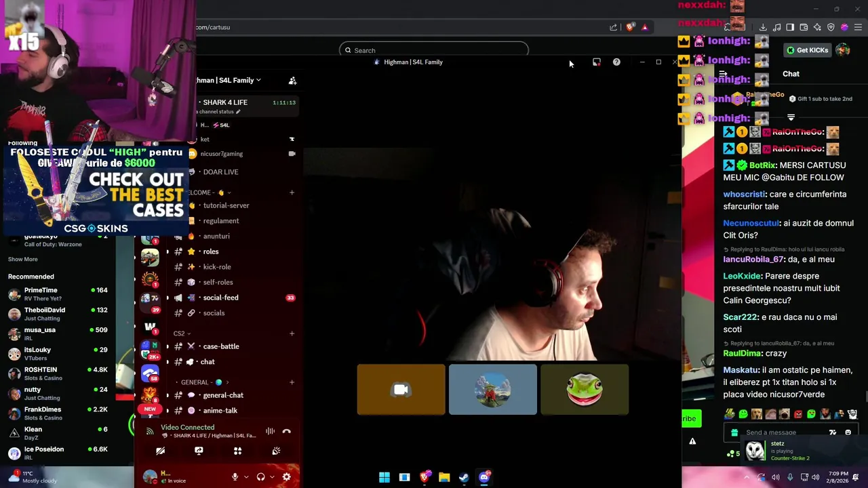Viewport: 868px width, 488px height.
Task: Collapse the CS2 channel category
Action: click(x=182, y=333)
